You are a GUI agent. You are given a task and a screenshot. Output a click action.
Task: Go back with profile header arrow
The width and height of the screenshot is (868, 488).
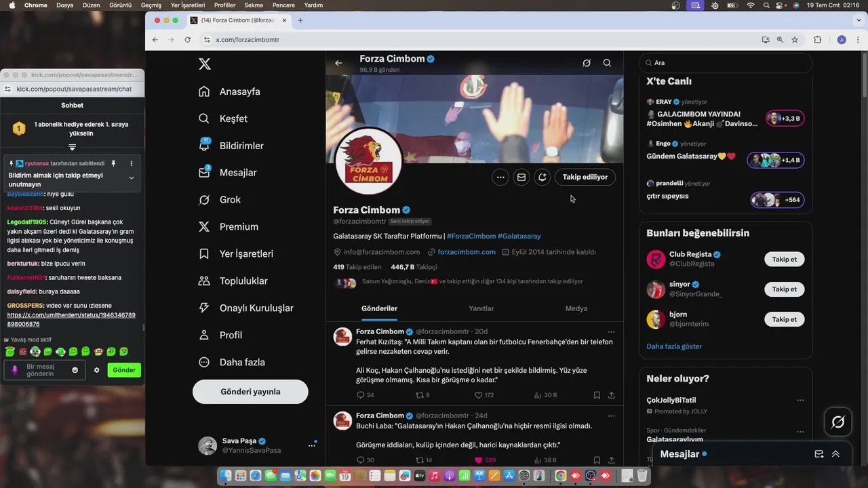click(x=338, y=63)
